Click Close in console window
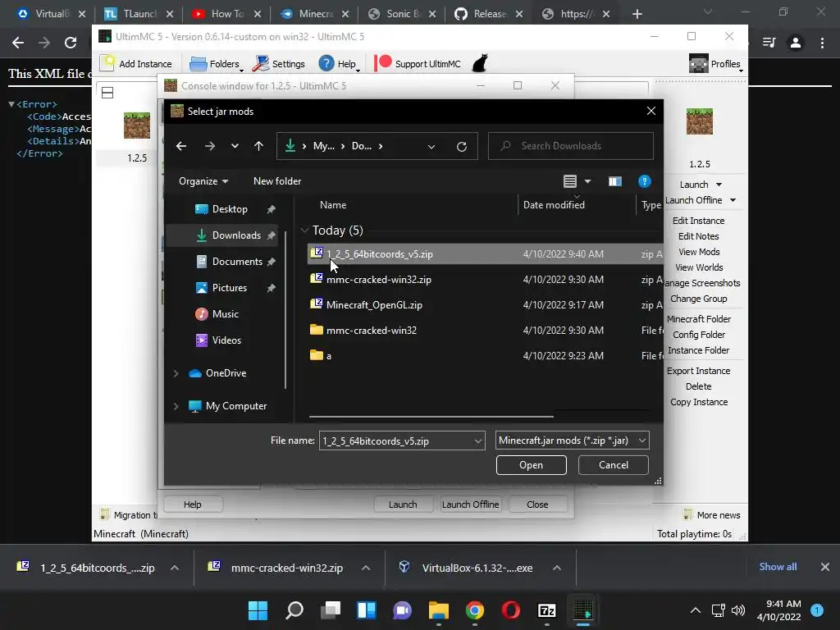 [537, 504]
